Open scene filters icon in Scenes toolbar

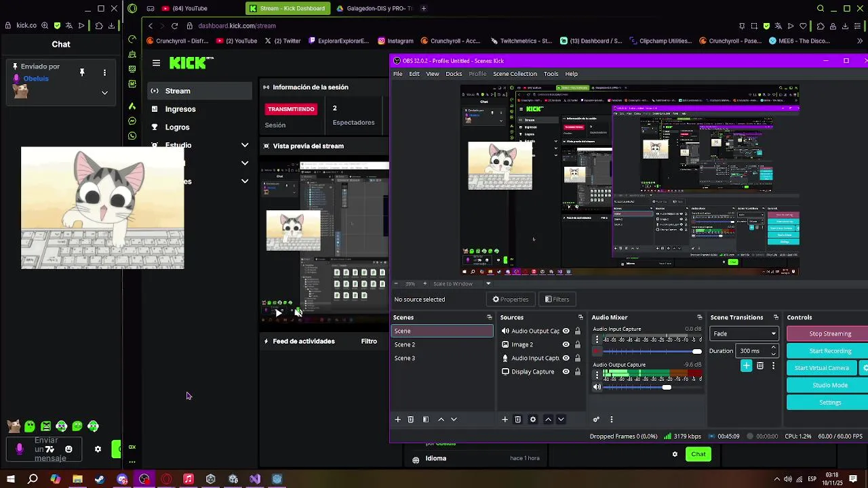click(x=426, y=420)
